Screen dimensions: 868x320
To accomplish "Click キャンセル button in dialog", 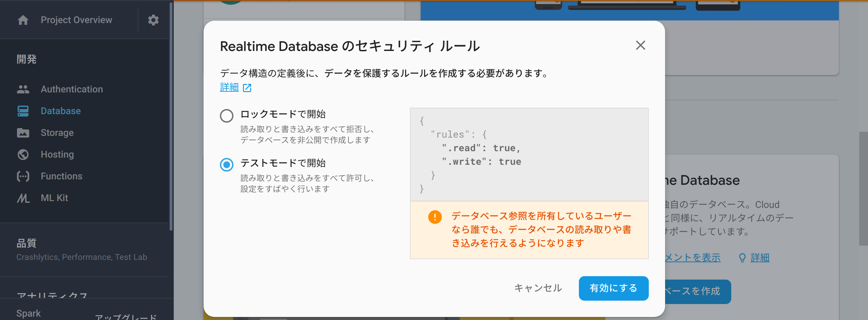I will [x=538, y=288].
